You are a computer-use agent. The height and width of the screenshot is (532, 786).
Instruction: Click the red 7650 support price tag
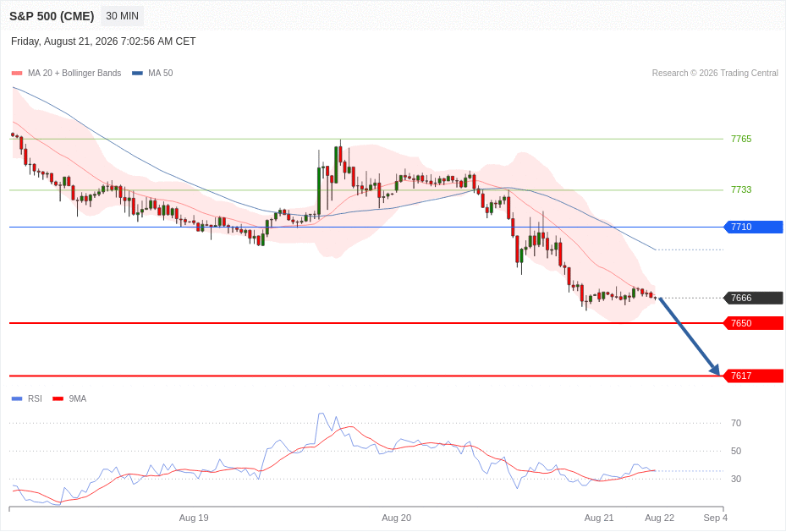coord(753,323)
